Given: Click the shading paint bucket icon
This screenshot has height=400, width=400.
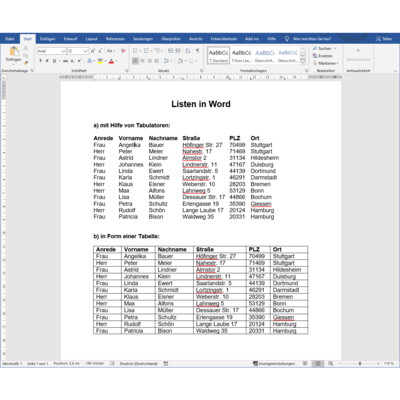Looking at the screenshot, I should pos(180,61).
